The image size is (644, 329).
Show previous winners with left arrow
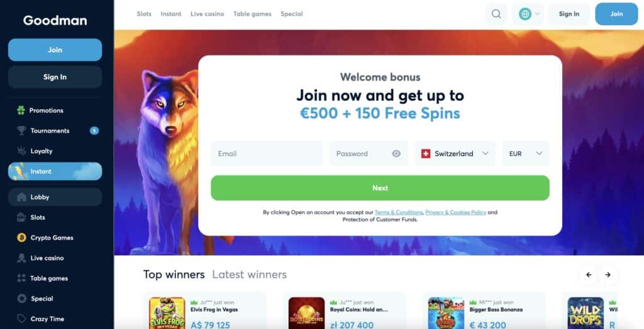[589, 275]
